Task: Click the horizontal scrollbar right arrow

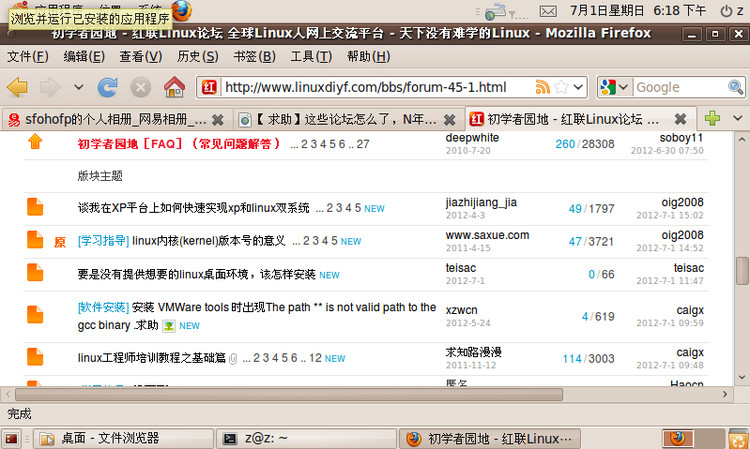Action: (725, 394)
